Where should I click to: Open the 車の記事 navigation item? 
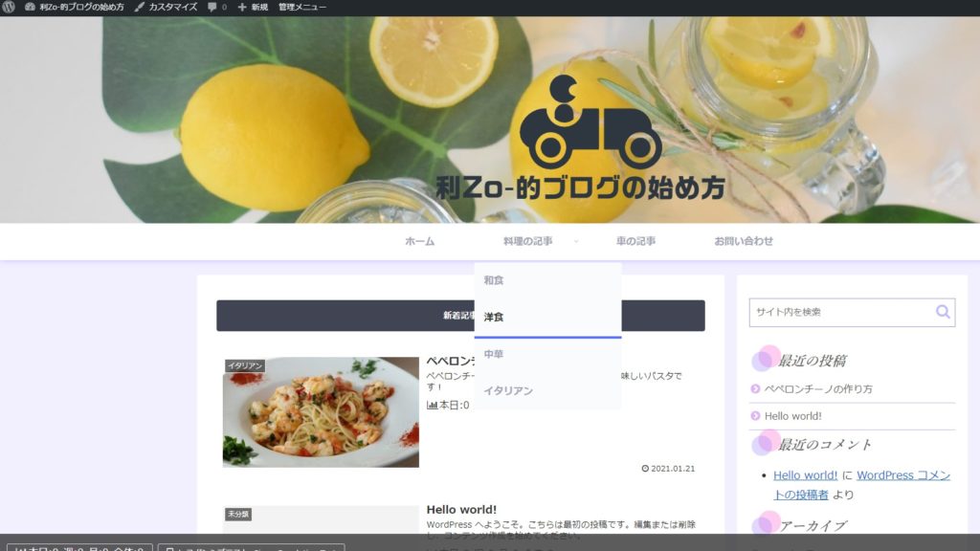click(635, 241)
